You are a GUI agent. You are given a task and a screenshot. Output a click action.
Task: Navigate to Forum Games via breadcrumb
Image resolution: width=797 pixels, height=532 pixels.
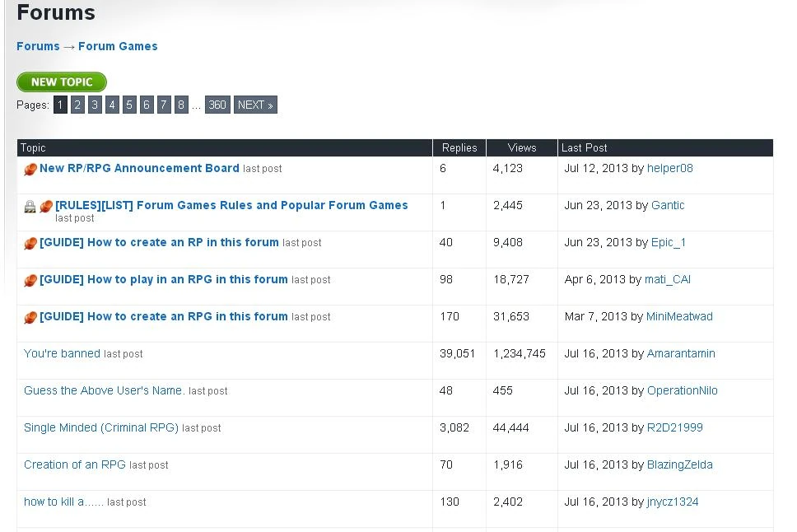[118, 46]
